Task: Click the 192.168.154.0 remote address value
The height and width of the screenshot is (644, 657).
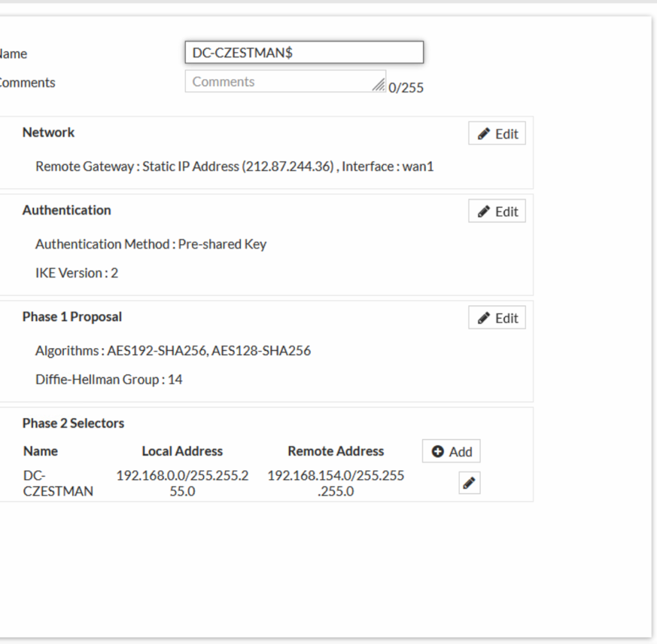Action: click(x=336, y=483)
